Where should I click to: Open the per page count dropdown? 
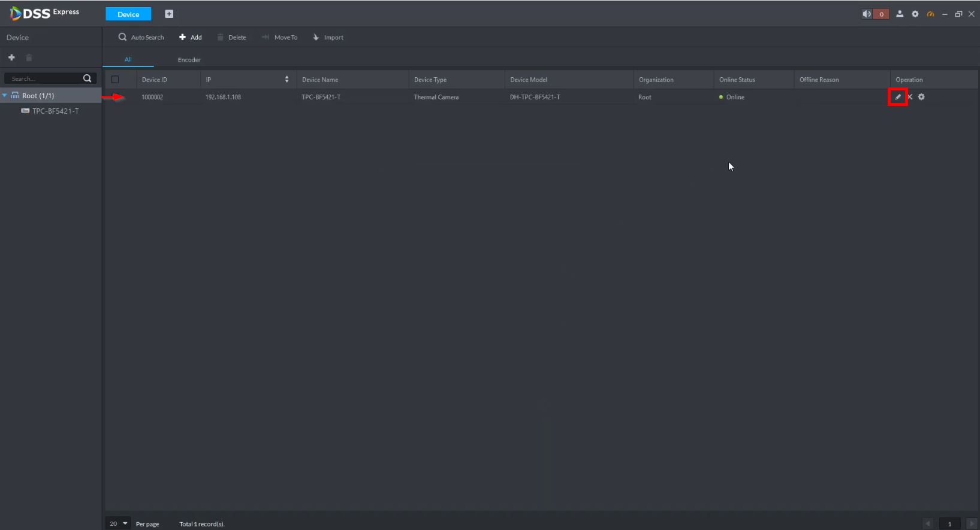click(x=119, y=523)
